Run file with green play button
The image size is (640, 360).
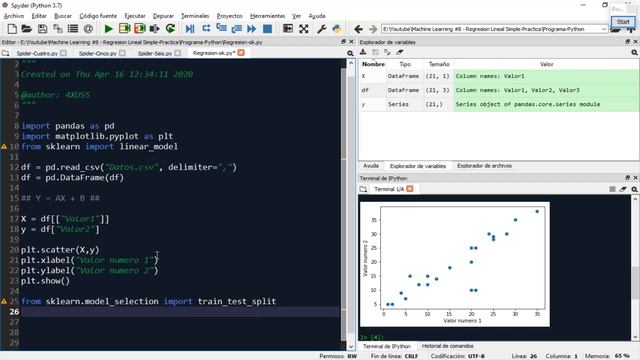(x=109, y=29)
